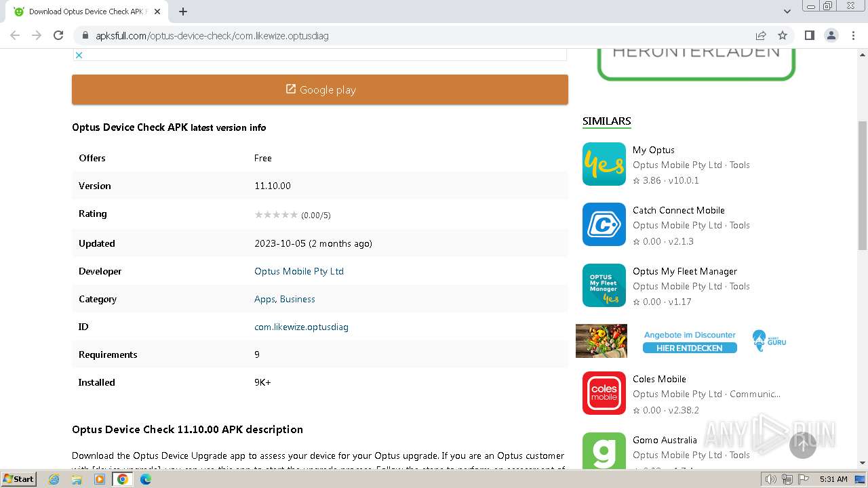
Task: Open Internet Explorer from the taskbar
Action: (54, 479)
